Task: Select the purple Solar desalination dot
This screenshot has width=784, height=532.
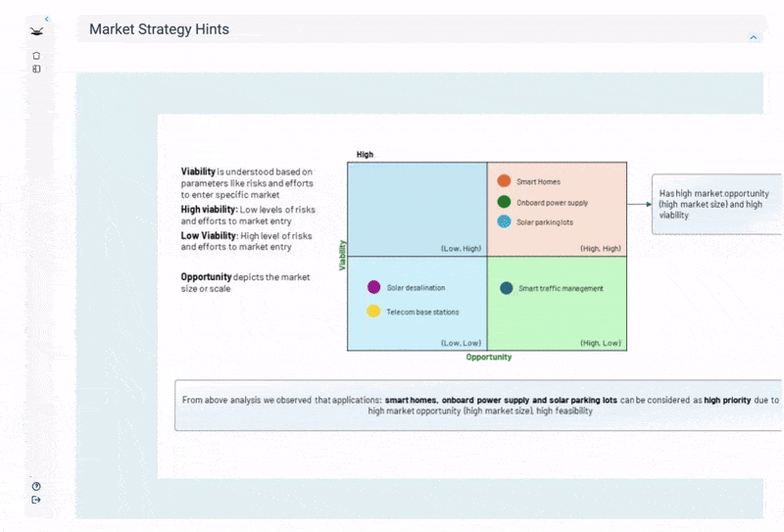Action: [x=373, y=287]
